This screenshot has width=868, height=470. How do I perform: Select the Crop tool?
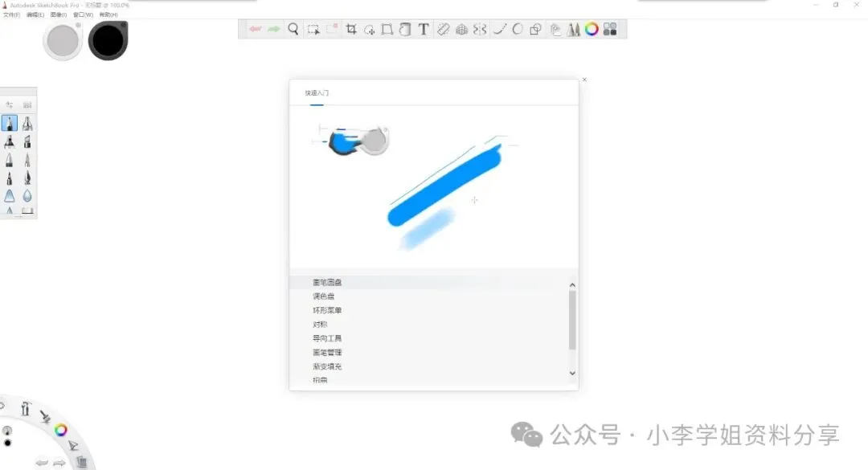(351, 30)
